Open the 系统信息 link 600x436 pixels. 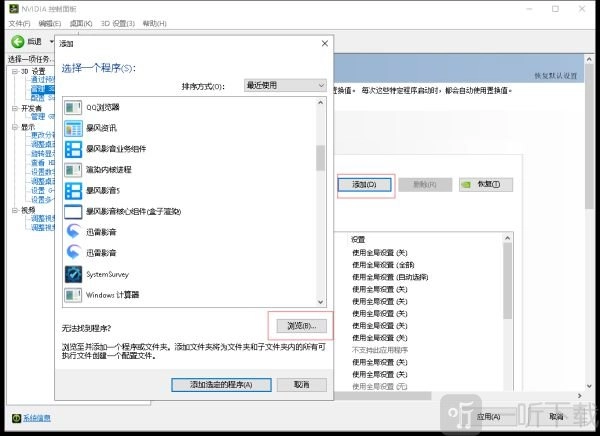36,417
